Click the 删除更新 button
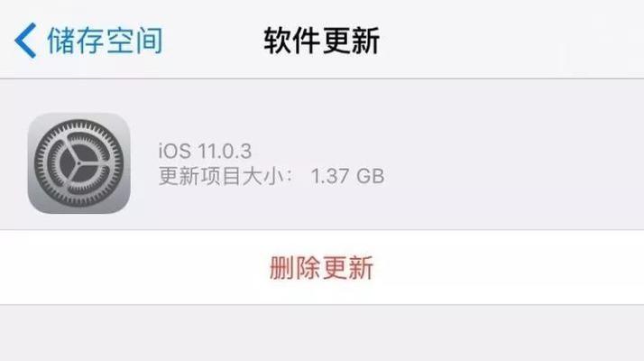This screenshot has width=644, height=361. pos(321,268)
